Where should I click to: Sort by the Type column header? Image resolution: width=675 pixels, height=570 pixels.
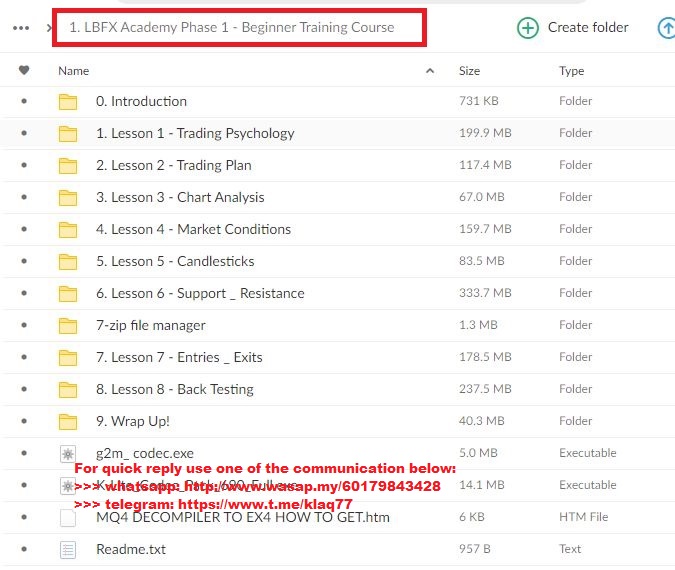pos(571,71)
